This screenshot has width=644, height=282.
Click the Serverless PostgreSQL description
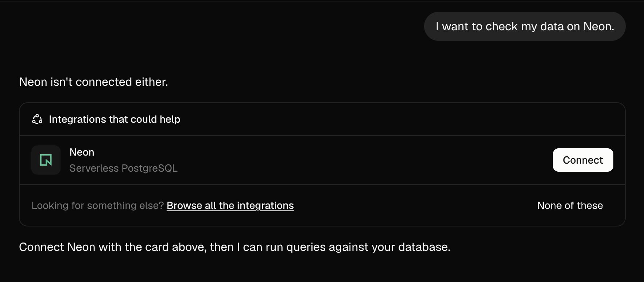(x=123, y=168)
